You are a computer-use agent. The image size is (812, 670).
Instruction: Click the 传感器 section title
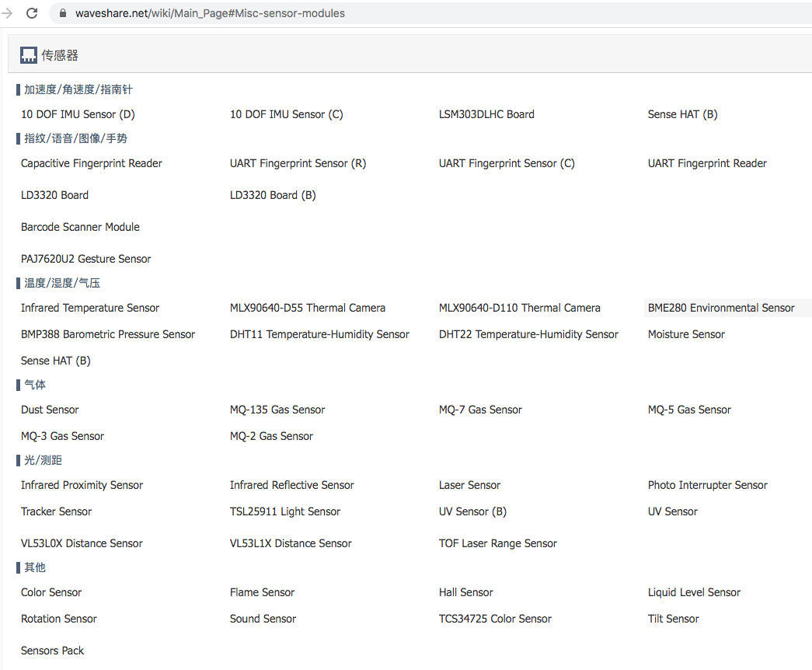[60, 55]
